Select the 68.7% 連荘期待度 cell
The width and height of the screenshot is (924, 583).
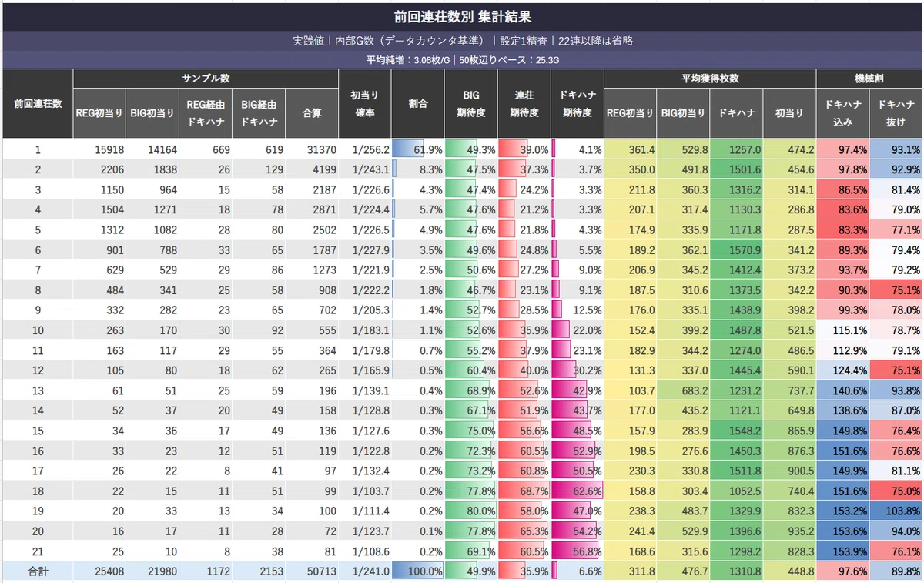point(524,491)
